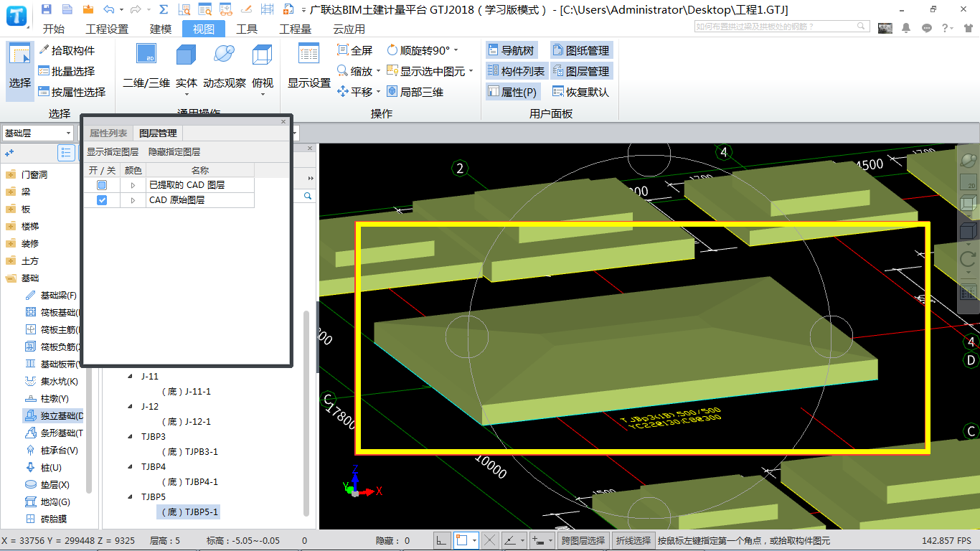The height and width of the screenshot is (551, 980).
Task: Toggle 导航树 navigation tree panel
Action: point(512,50)
